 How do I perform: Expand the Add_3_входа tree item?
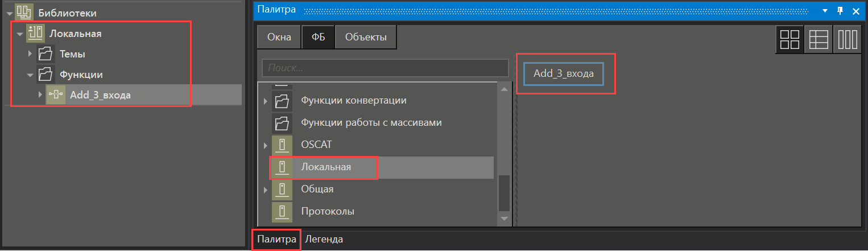(40, 94)
